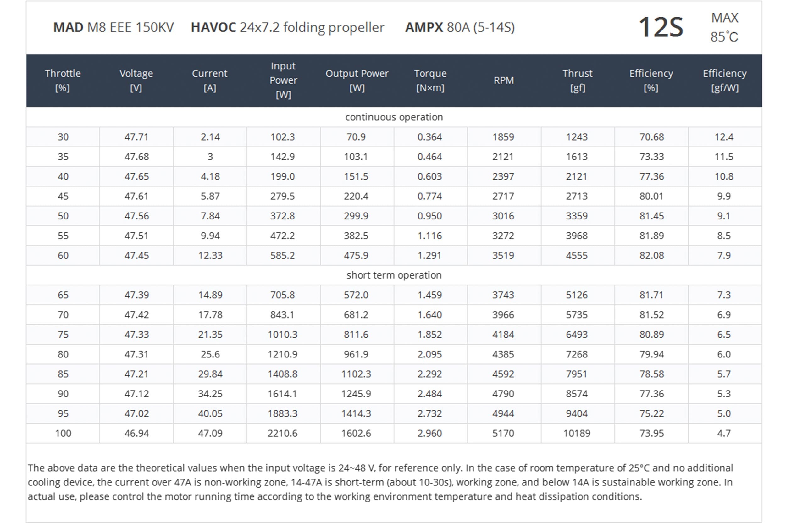
Task: Click the Torque [N×m] column header
Action: tap(430, 80)
